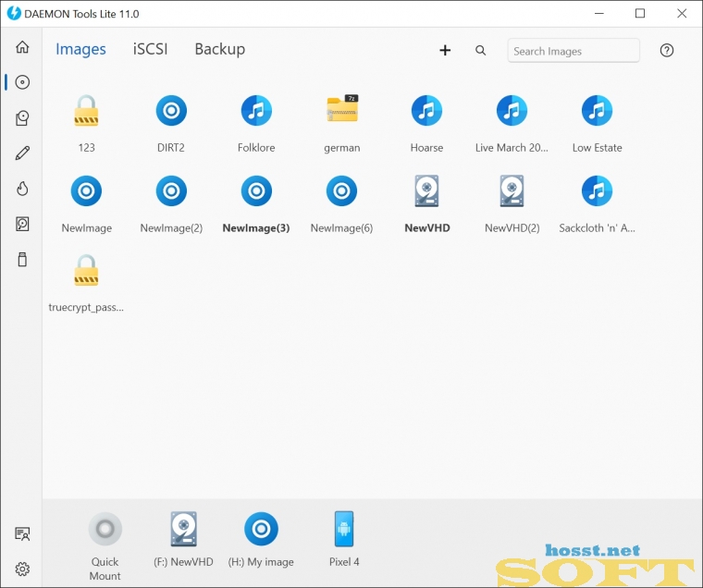Select the Low Estate audio image
The height and width of the screenshot is (588, 703).
coord(597,110)
